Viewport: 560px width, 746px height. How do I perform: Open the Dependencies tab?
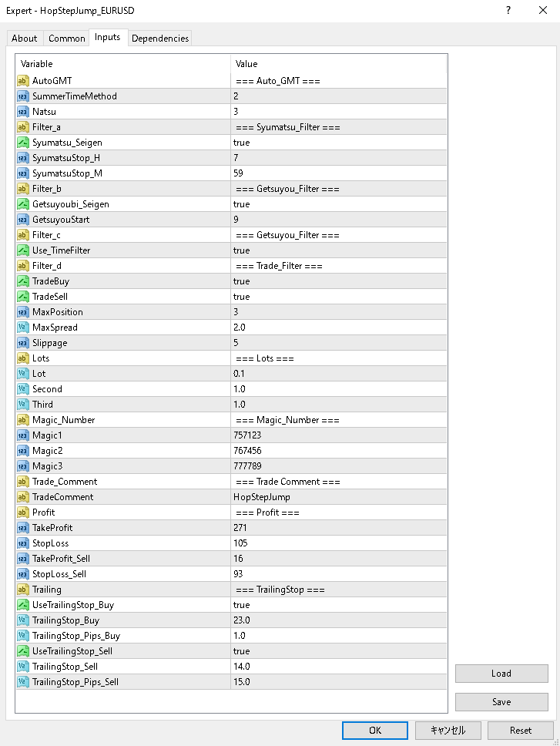click(x=160, y=39)
